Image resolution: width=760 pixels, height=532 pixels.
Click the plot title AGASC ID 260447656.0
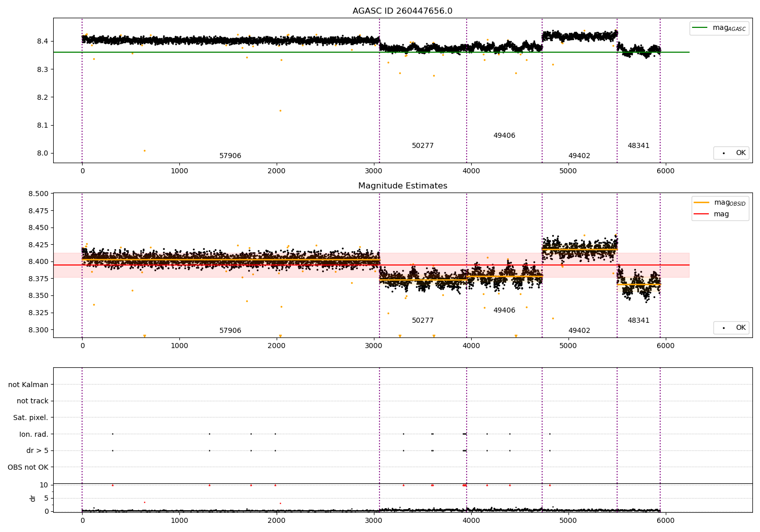point(402,11)
